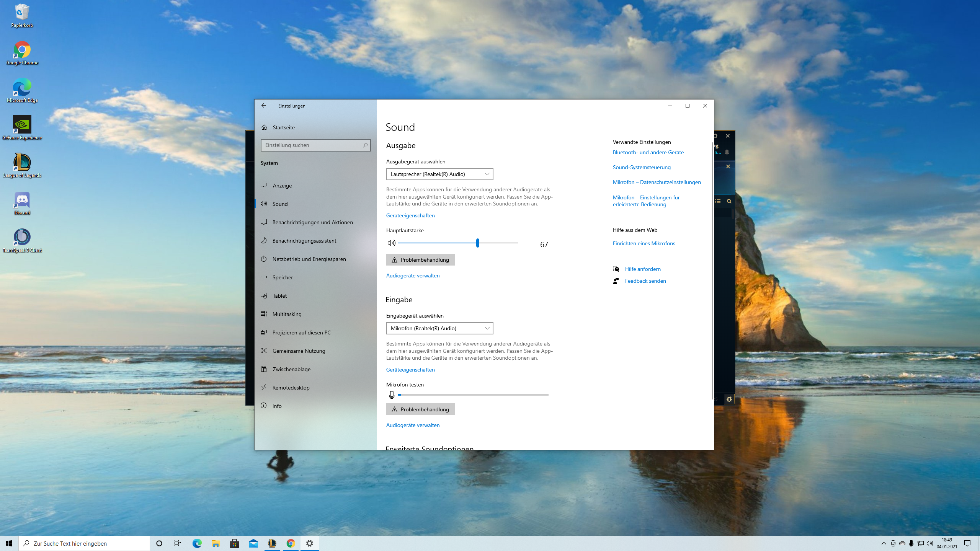Expand the Ausgabegerät Lautsprecher dropdown
The width and height of the screenshot is (980, 551).
coord(439,174)
